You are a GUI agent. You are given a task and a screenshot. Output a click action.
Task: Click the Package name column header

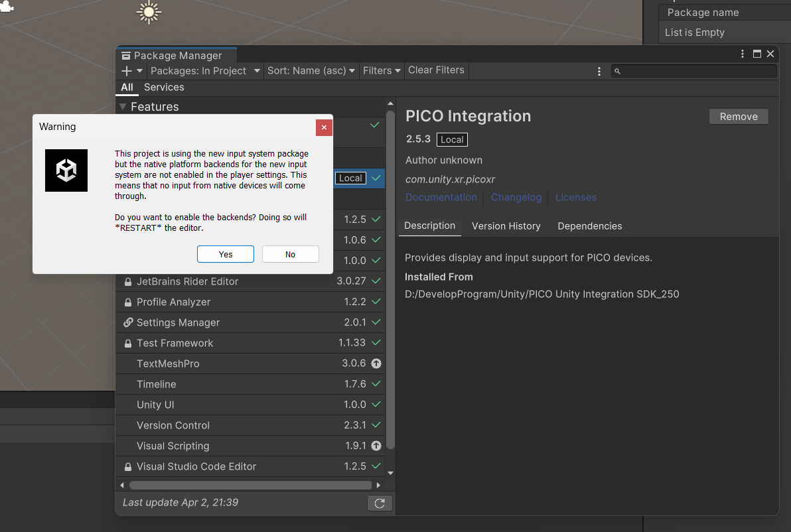703,13
